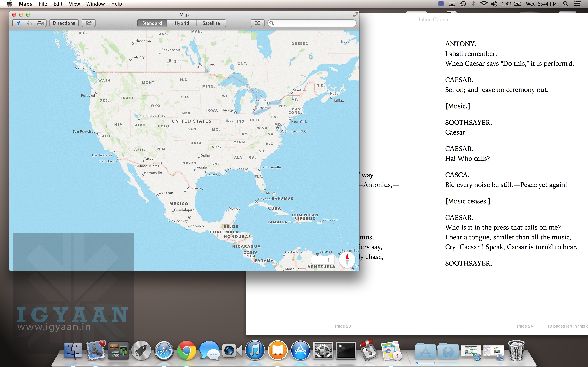Open the Window menu
The width and height of the screenshot is (588, 367).
(x=95, y=4)
